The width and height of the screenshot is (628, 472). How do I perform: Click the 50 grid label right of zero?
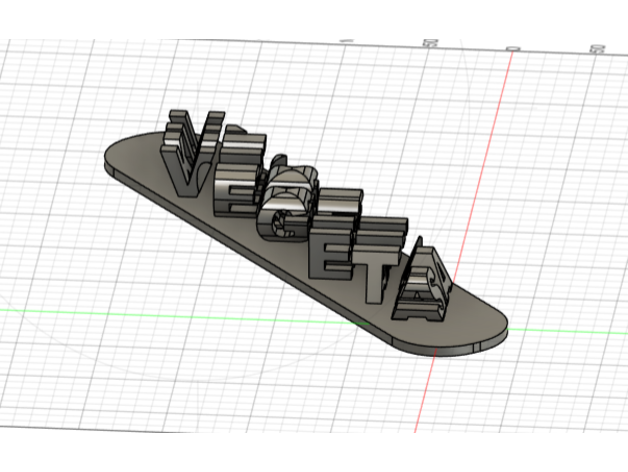[x=597, y=49]
